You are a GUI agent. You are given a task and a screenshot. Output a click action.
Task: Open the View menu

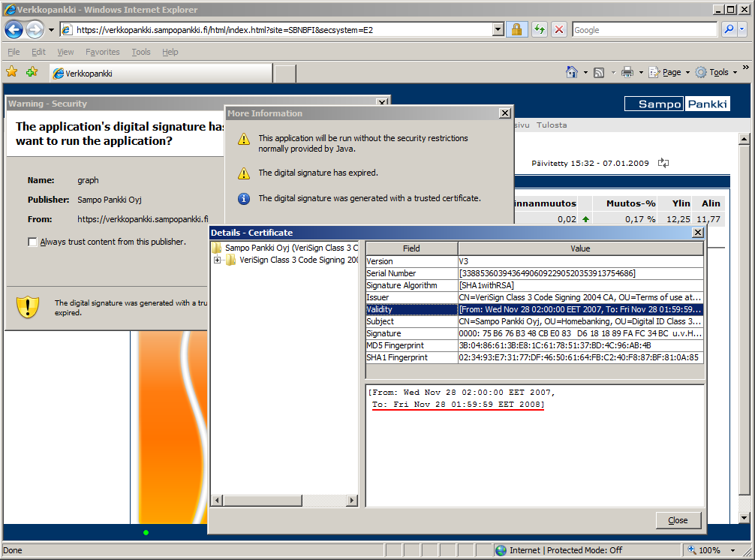[x=65, y=52]
